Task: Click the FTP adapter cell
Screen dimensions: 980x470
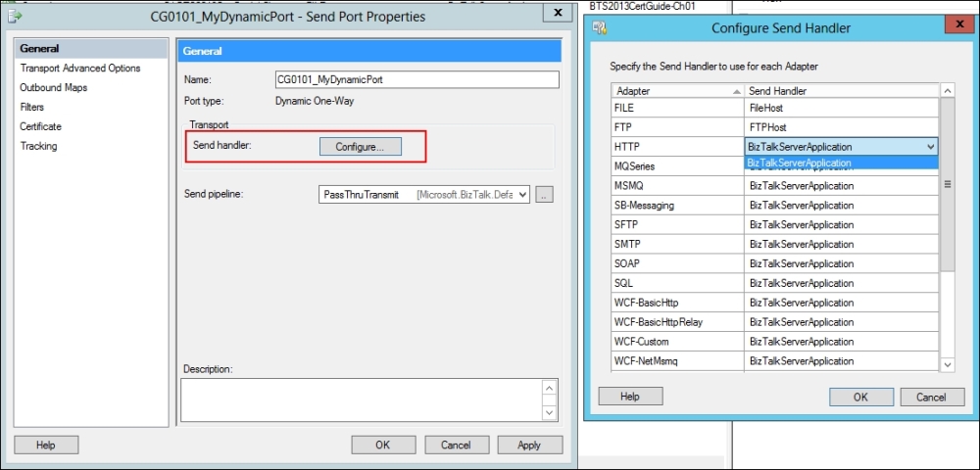Action: point(677,127)
